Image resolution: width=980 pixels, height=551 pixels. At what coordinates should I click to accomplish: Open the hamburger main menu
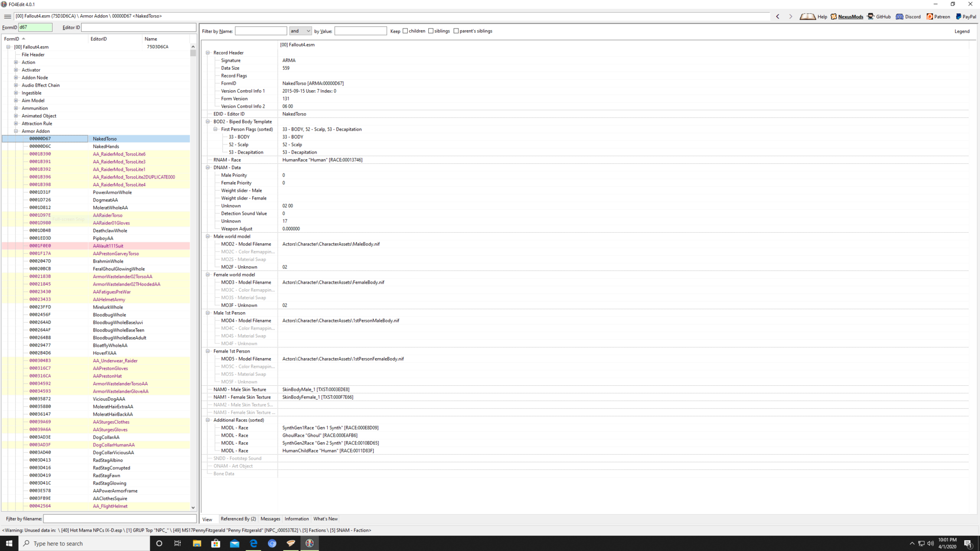7,16
